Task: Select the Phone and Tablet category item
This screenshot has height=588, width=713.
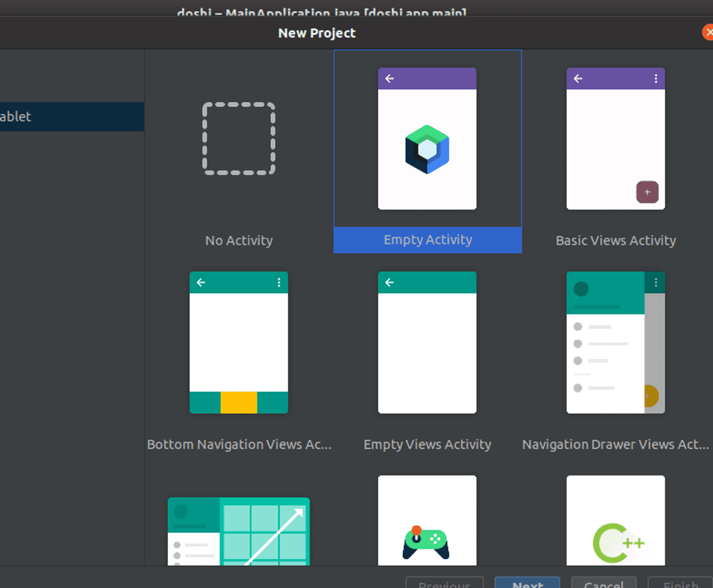Action: point(72,116)
